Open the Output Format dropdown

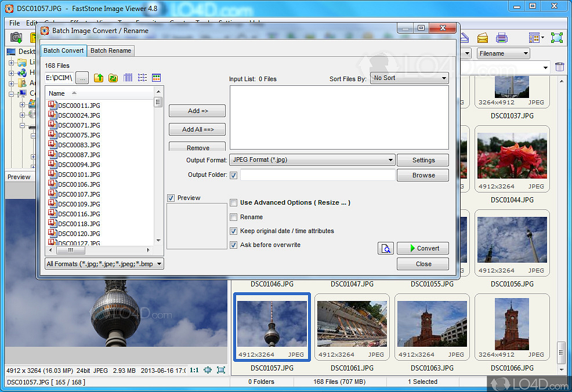click(x=312, y=160)
